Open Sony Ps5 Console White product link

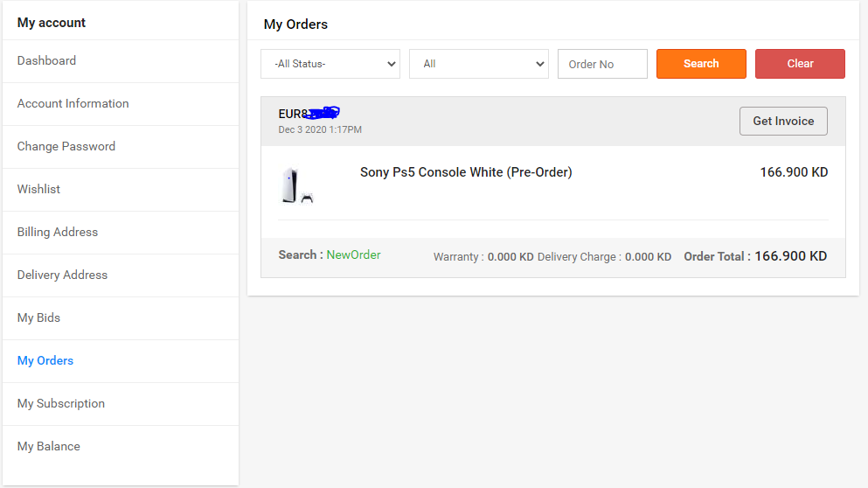click(466, 172)
